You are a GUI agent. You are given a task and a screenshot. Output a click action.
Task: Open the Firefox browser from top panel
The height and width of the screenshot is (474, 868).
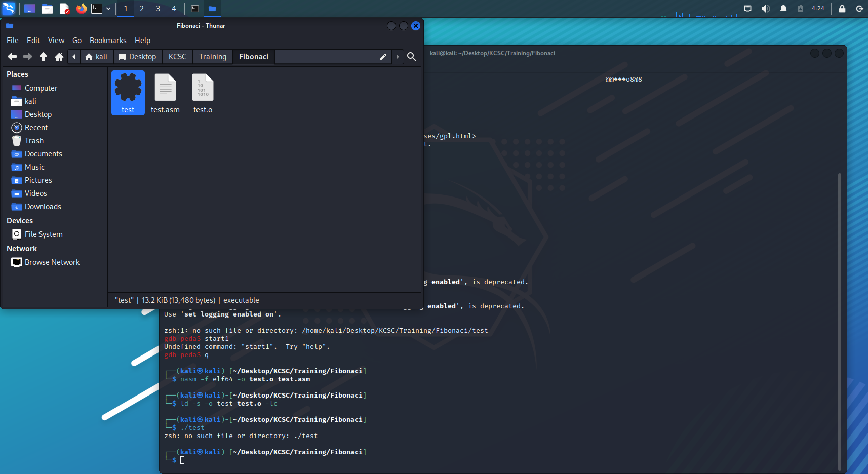pos(81,9)
